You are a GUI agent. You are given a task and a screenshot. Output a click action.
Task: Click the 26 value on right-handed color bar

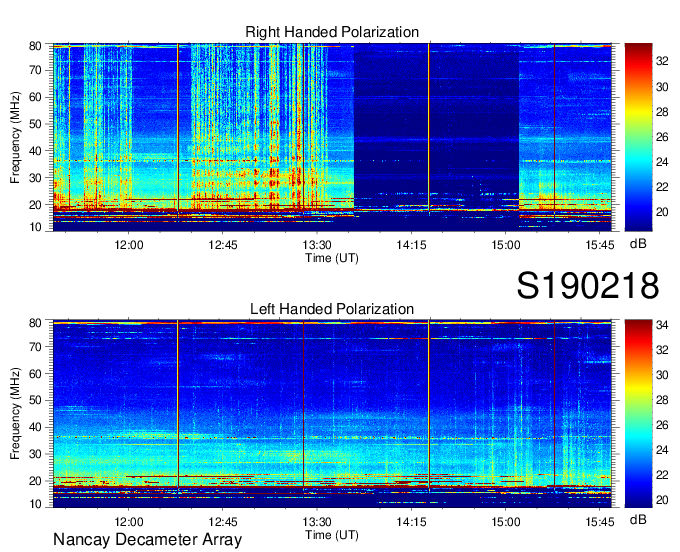point(662,137)
